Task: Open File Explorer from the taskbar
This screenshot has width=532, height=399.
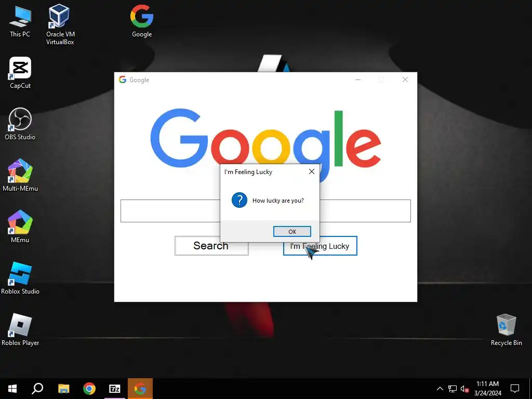Action: (x=64, y=389)
